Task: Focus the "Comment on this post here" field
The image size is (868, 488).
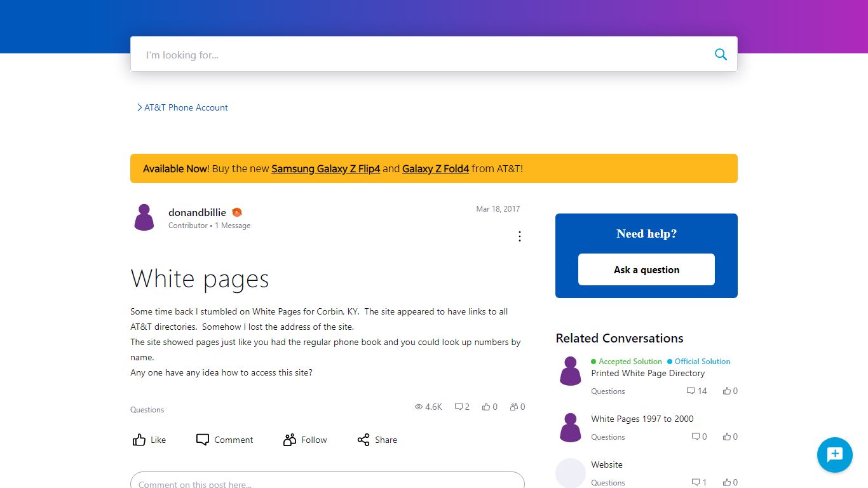Action: click(x=327, y=482)
